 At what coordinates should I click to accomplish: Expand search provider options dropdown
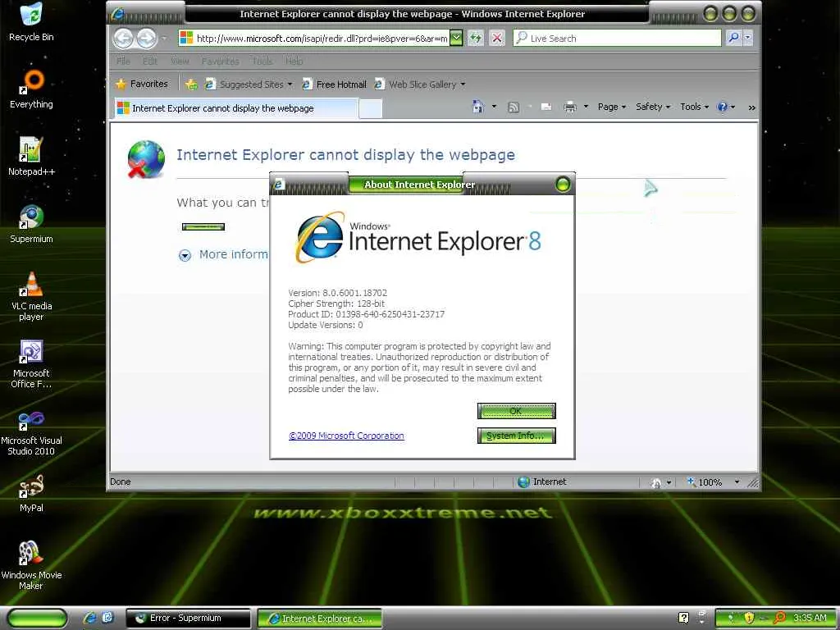click(748, 38)
